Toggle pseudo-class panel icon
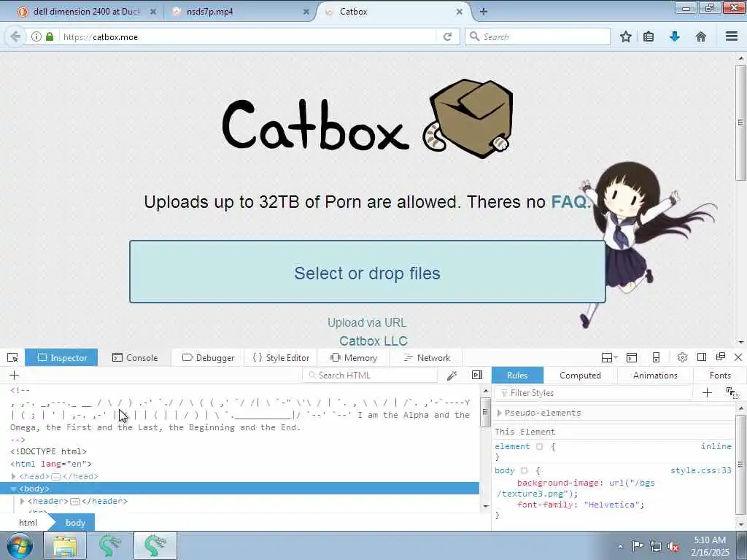This screenshot has height=560, width=747. [x=732, y=393]
